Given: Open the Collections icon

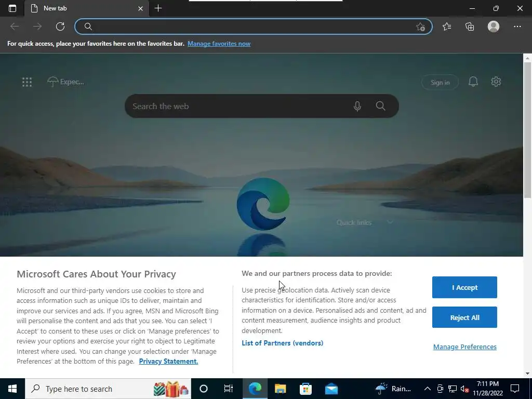Looking at the screenshot, I should (x=470, y=26).
